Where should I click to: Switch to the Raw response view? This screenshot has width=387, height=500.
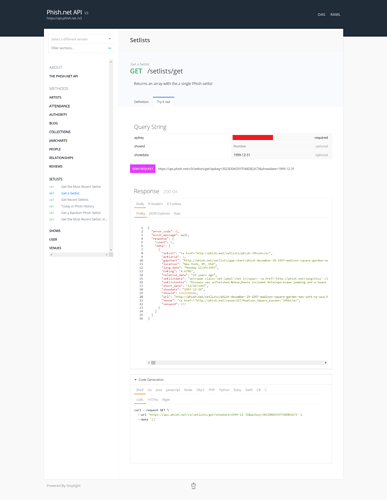point(177,214)
